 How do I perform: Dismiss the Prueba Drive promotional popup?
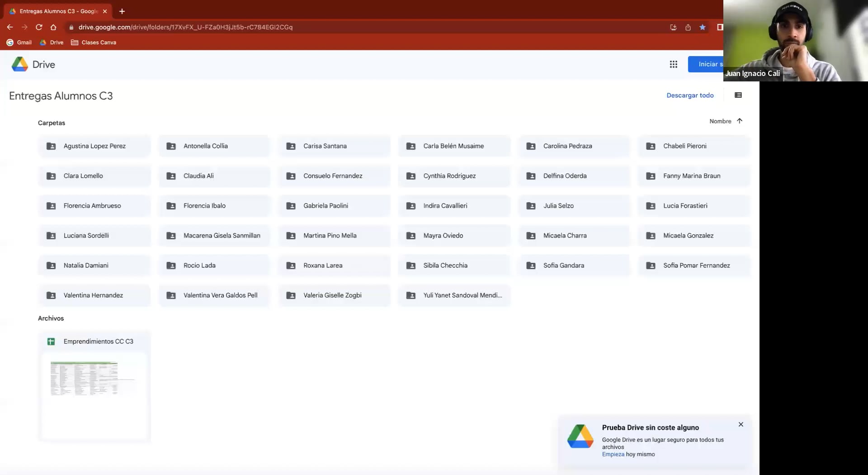pos(741,424)
